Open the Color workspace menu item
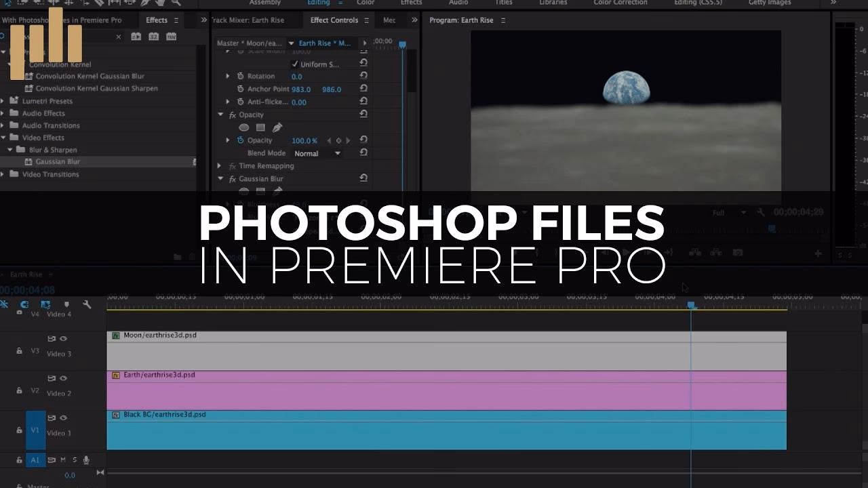 click(366, 3)
